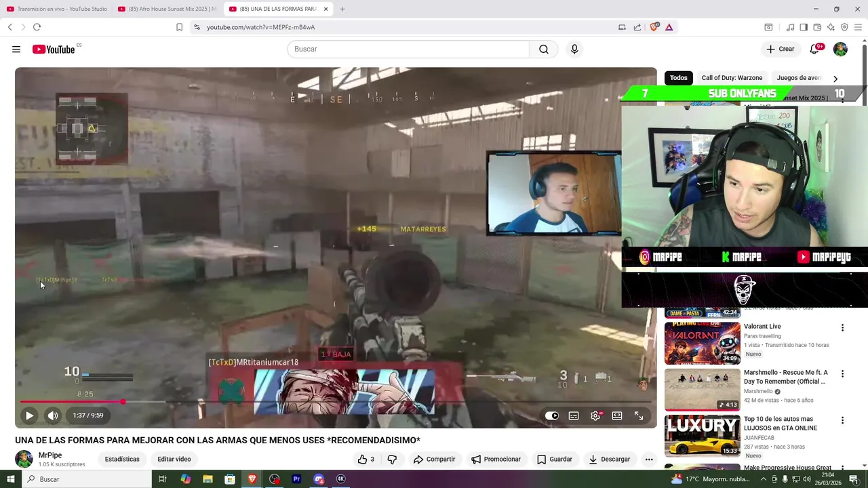This screenshot has width=868, height=488.
Task: Click the Compartir share button
Action: [x=434, y=459]
